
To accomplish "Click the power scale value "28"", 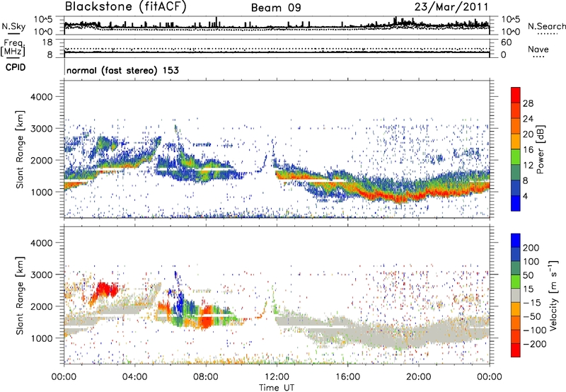I will (528, 103).
